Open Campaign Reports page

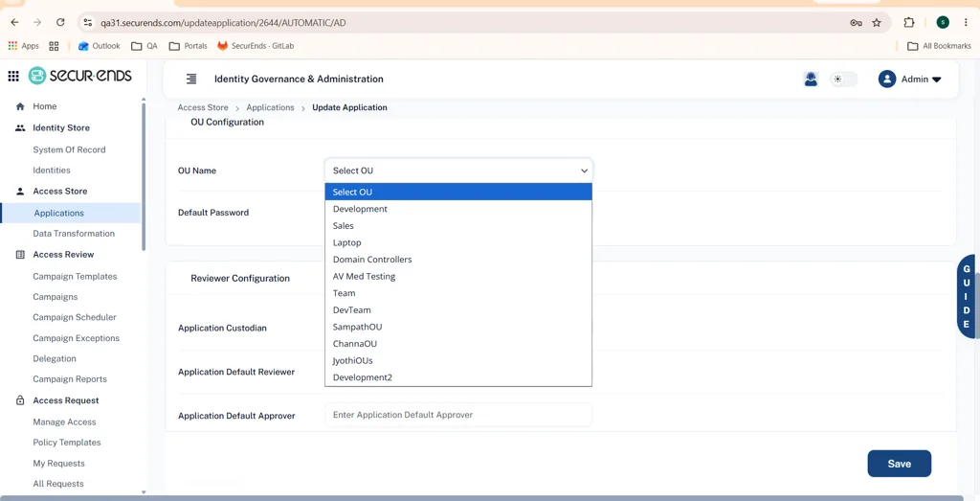[x=70, y=379]
